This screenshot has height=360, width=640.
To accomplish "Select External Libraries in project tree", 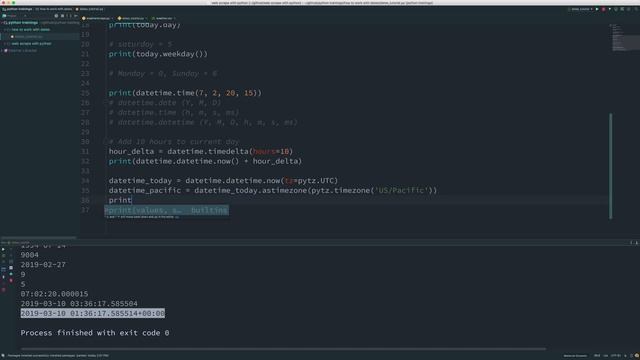I will [x=22, y=51].
